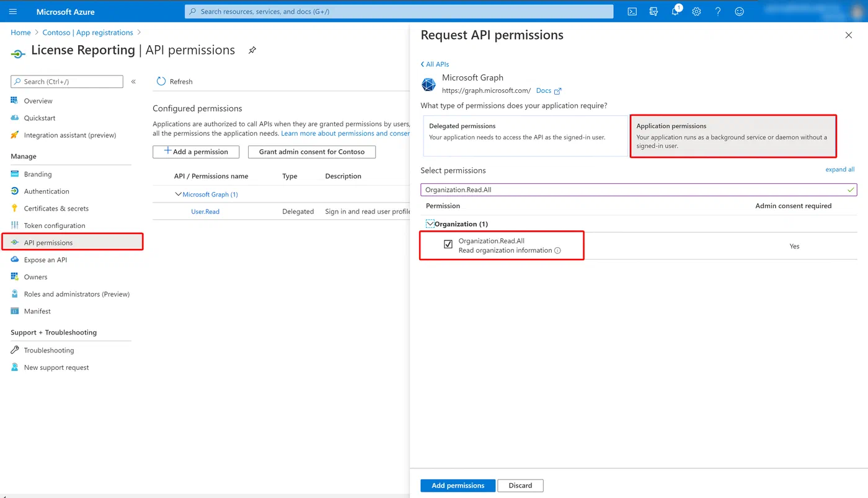The image size is (868, 498).
Task: Open the notifications bell
Action: pyautogui.click(x=675, y=11)
